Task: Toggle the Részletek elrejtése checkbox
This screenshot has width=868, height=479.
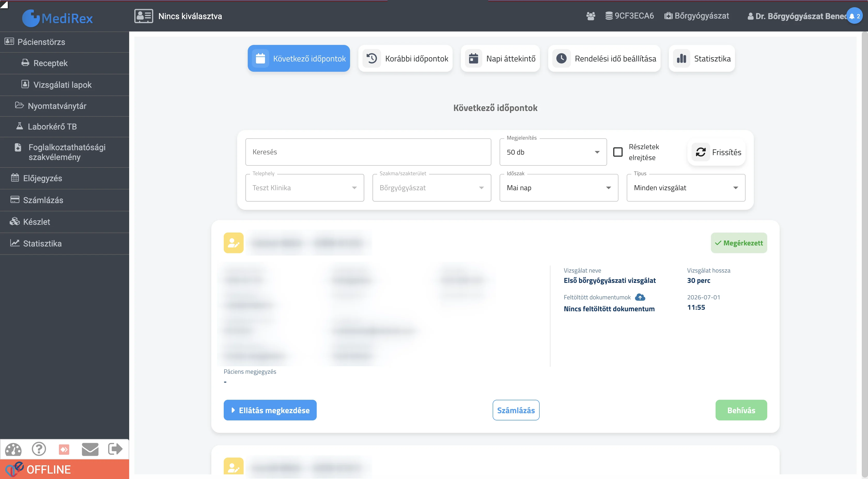Action: coord(618,152)
